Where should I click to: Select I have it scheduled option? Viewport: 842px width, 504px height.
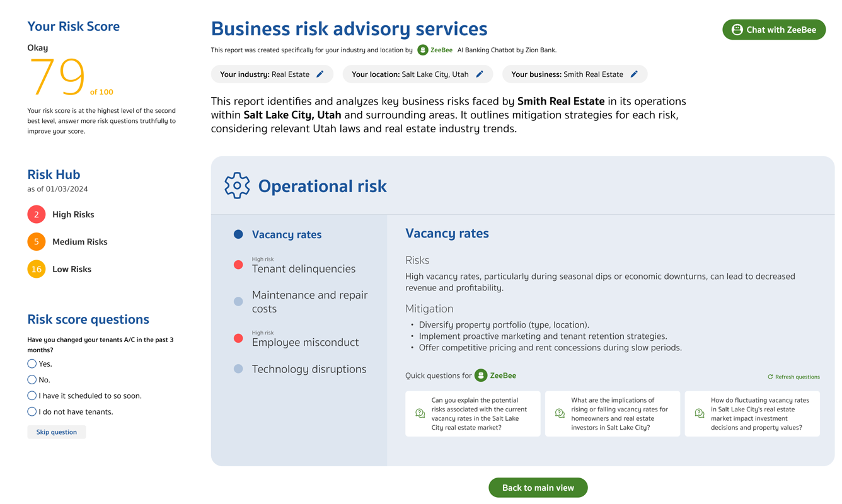(32, 396)
